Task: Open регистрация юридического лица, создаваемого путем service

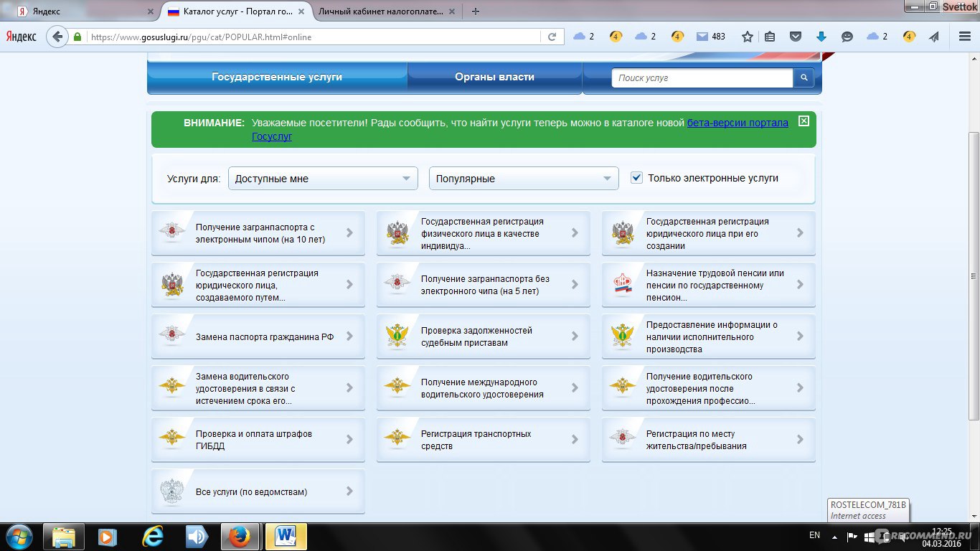Action: (x=258, y=284)
